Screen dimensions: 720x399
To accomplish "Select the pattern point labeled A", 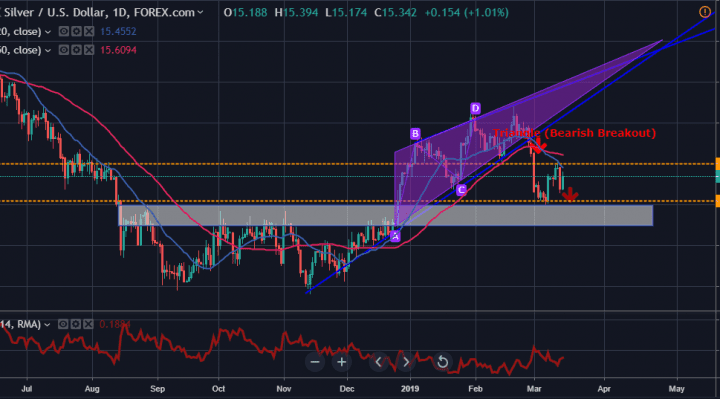I will pos(395,236).
